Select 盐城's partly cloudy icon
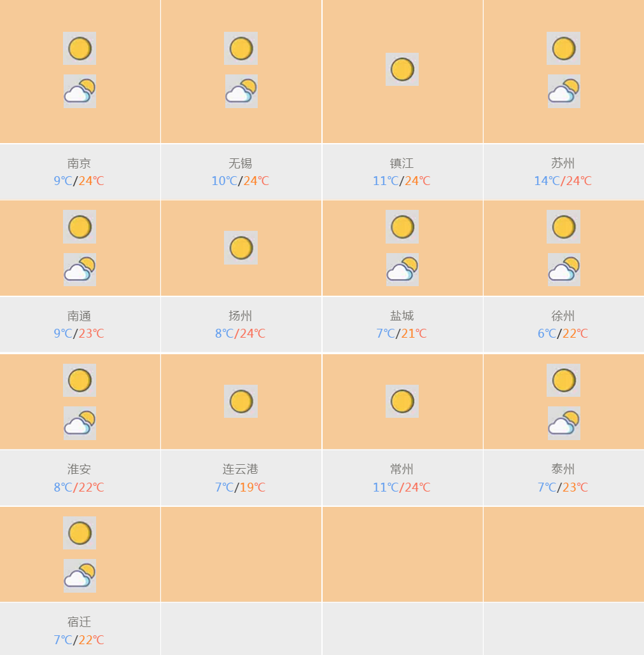644x655 pixels. (x=402, y=270)
